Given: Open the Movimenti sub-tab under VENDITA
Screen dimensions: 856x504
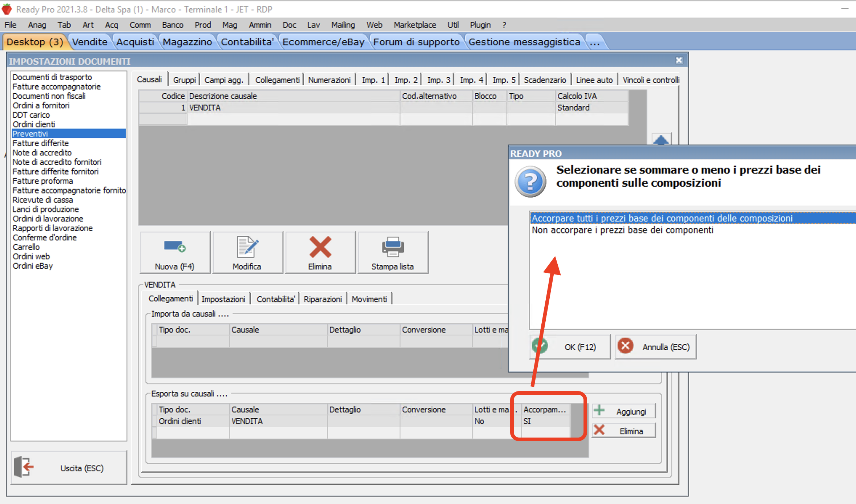Looking at the screenshot, I should point(369,299).
